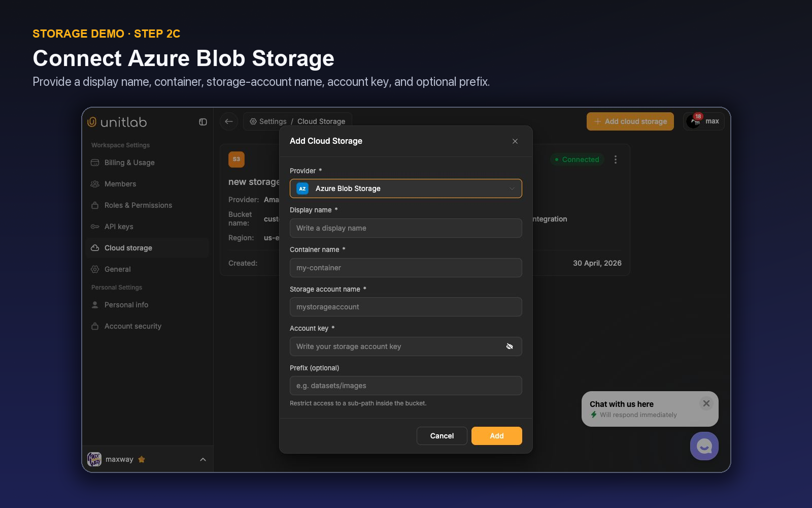Viewport: 812px width, 508px height.
Task: Click the API keys key icon
Action: (95, 227)
